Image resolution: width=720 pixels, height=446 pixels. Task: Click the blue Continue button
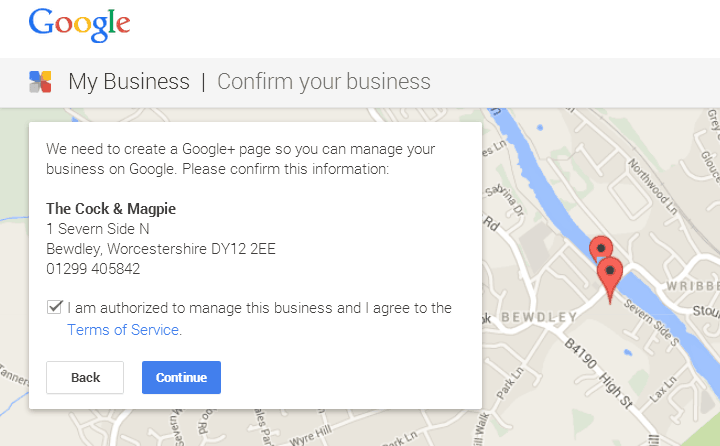tap(181, 378)
